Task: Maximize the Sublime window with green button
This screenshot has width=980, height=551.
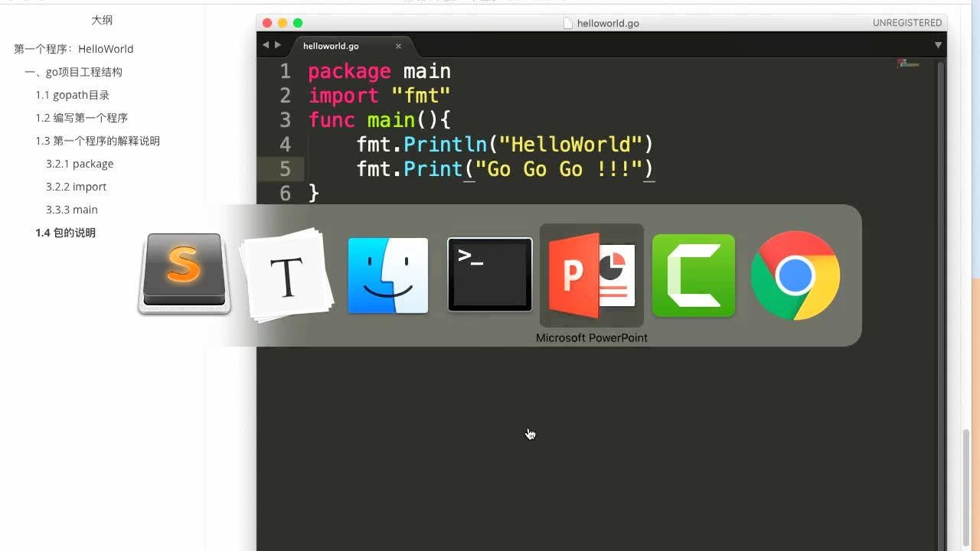Action: pos(298,23)
